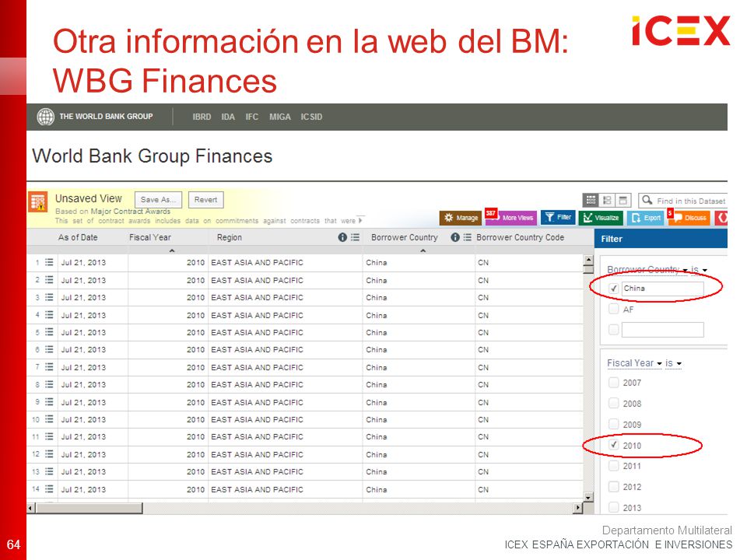Image resolution: width=747 pixels, height=560 pixels.
Task: Open the row 14 menu icon
Action: click(49, 489)
